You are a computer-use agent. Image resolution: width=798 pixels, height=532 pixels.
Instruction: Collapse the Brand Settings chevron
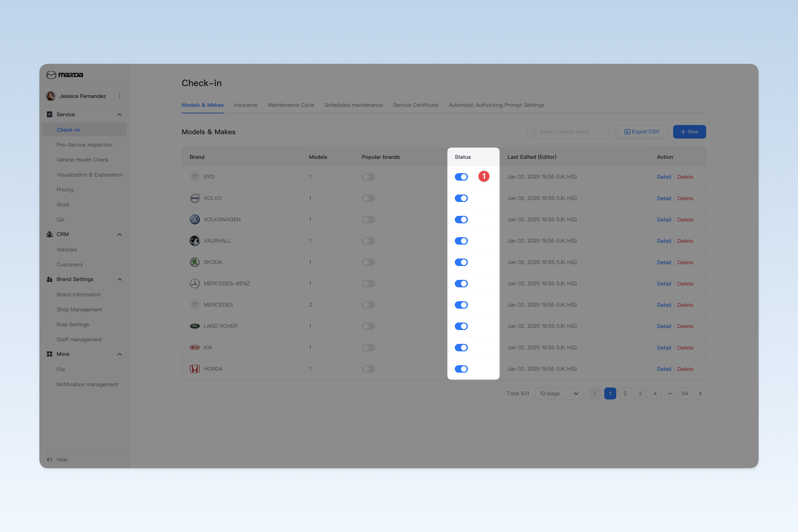coord(119,279)
